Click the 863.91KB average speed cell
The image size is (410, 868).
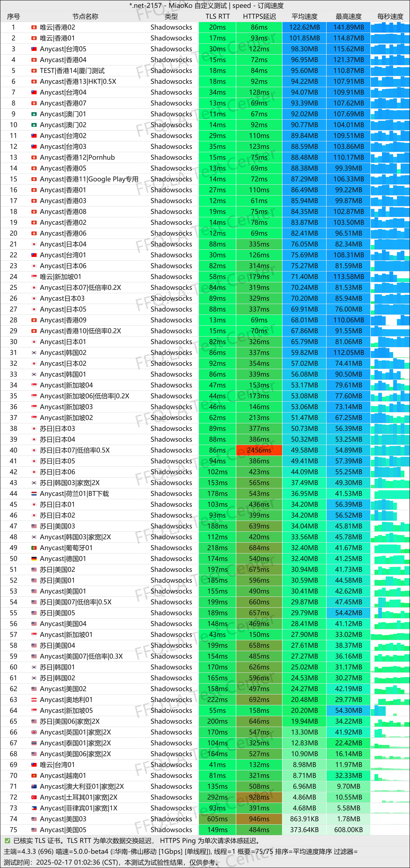(305, 819)
